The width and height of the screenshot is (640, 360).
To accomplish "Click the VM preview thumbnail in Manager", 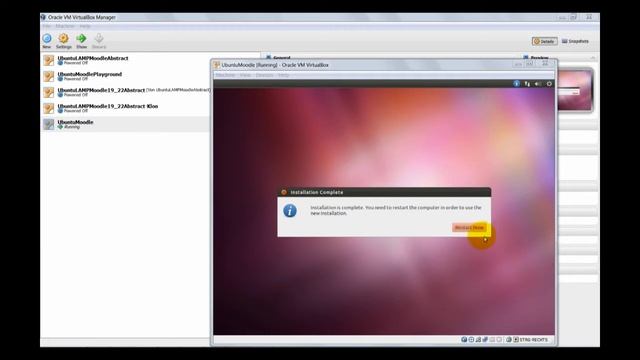I will click(x=575, y=90).
